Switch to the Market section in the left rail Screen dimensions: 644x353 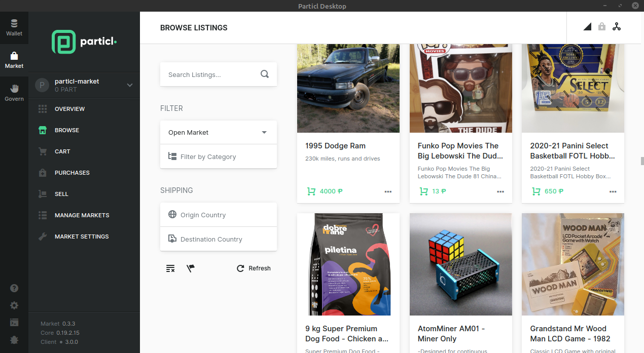14,60
